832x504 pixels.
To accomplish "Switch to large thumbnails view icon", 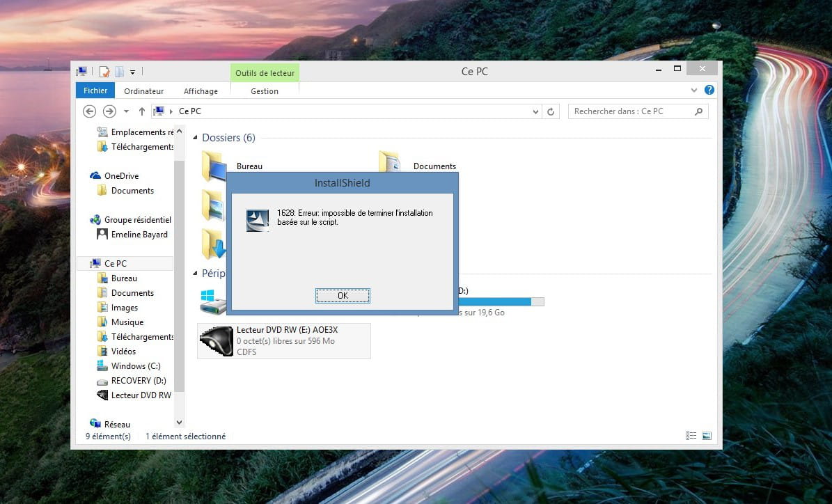I will [707, 436].
